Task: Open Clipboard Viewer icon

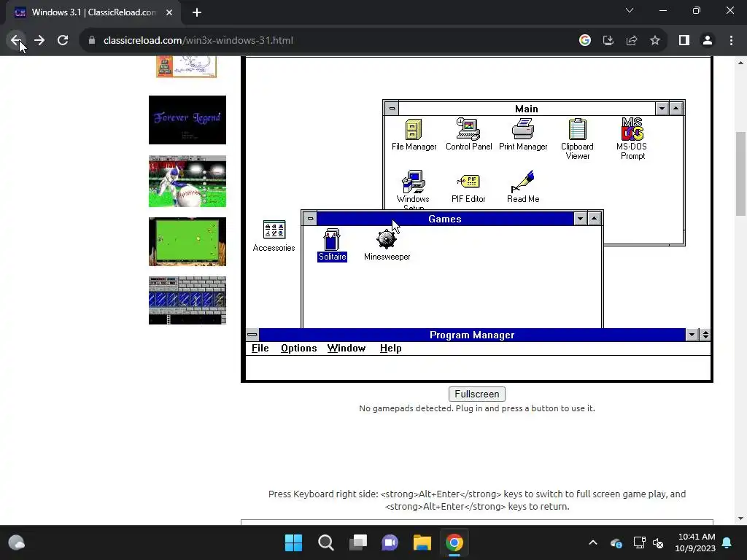Action: [577, 139]
